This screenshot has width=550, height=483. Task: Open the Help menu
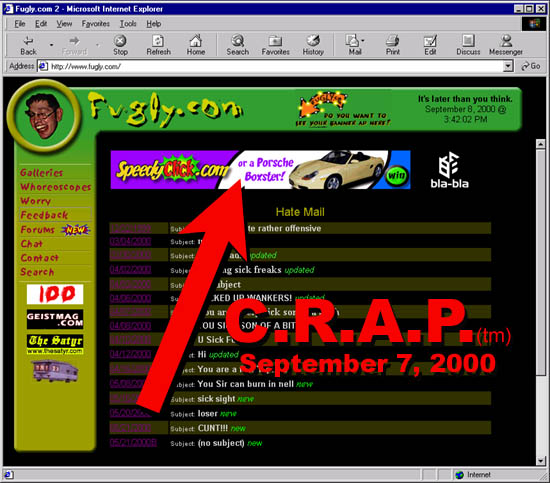click(154, 24)
